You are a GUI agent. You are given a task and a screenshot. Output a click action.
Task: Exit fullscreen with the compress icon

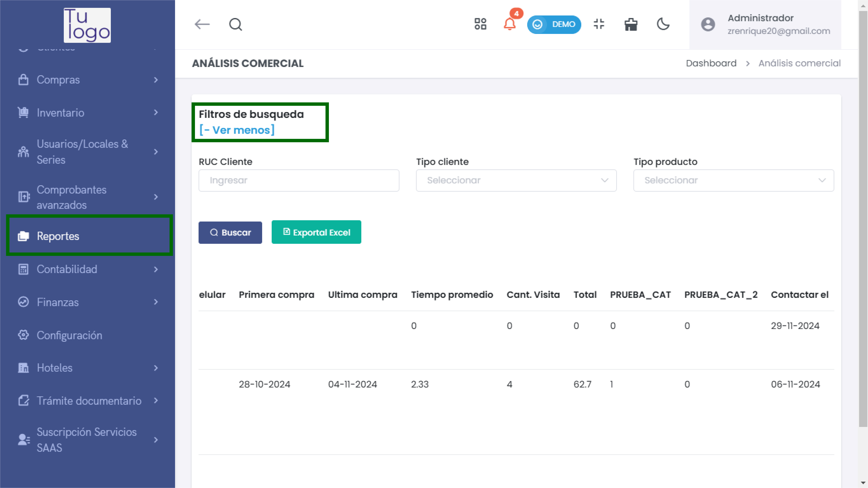(x=599, y=24)
